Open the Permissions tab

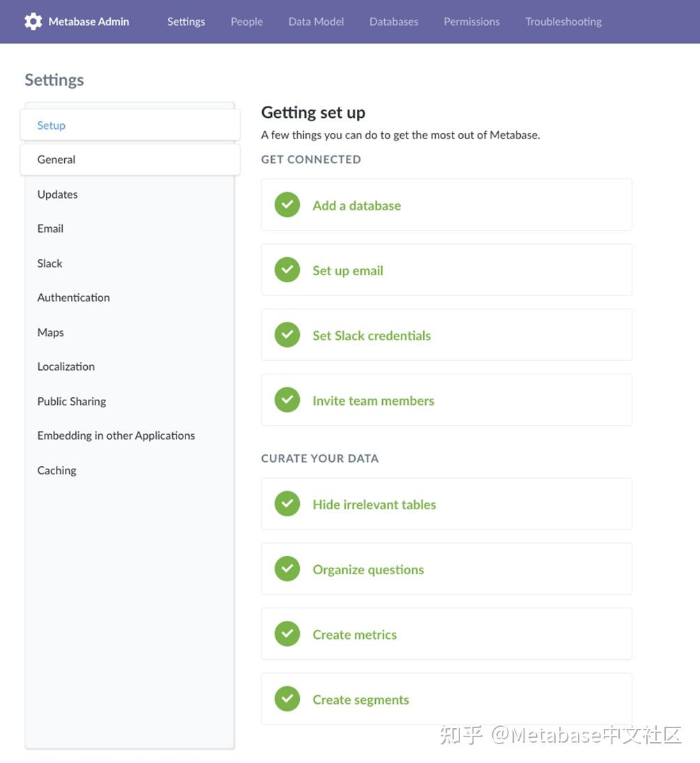pos(471,22)
